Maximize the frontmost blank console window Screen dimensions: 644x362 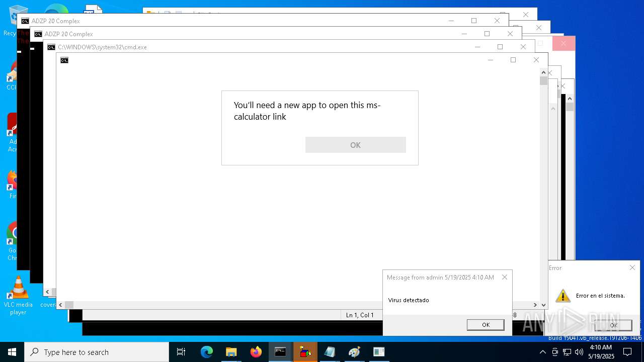click(x=513, y=60)
